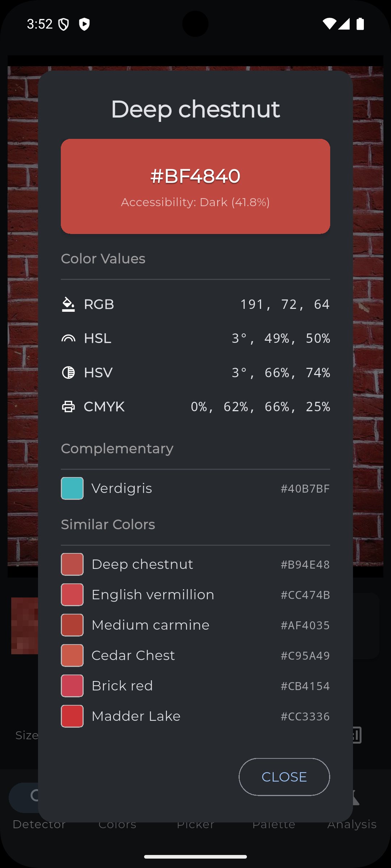391x868 pixels.
Task: Click the RGB value 191, 72, 64
Action: point(285,305)
